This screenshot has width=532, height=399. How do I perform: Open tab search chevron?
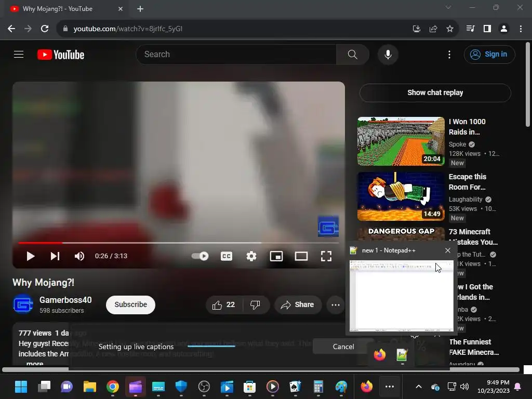tap(448, 7)
